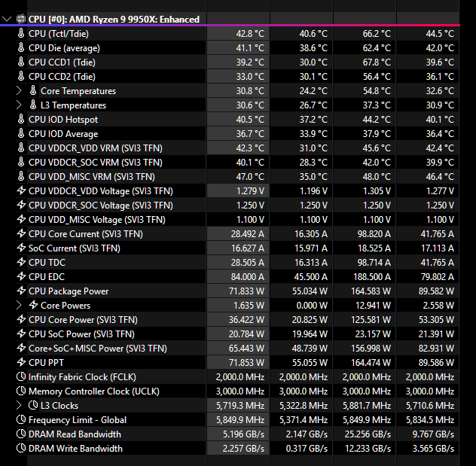The width and height of the screenshot is (476, 466).
Task: Click the 67.8 °C maximum value of CPU CCD1
Action: coord(377,62)
